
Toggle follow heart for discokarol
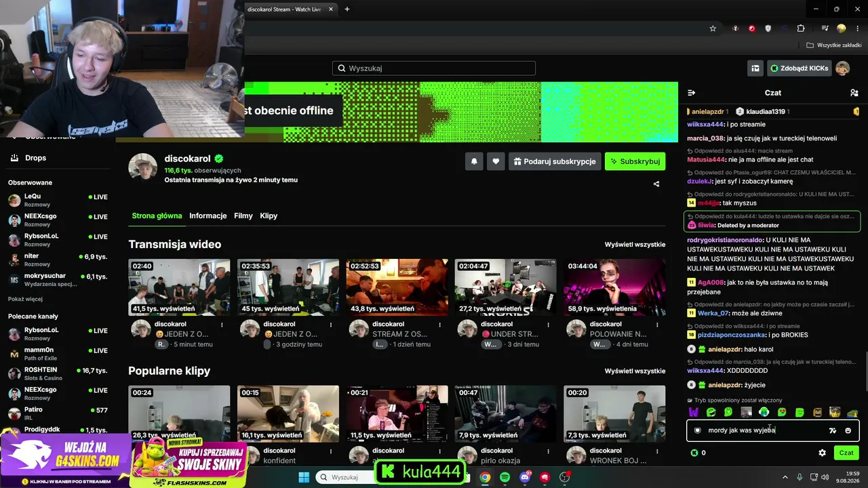pyautogui.click(x=496, y=161)
